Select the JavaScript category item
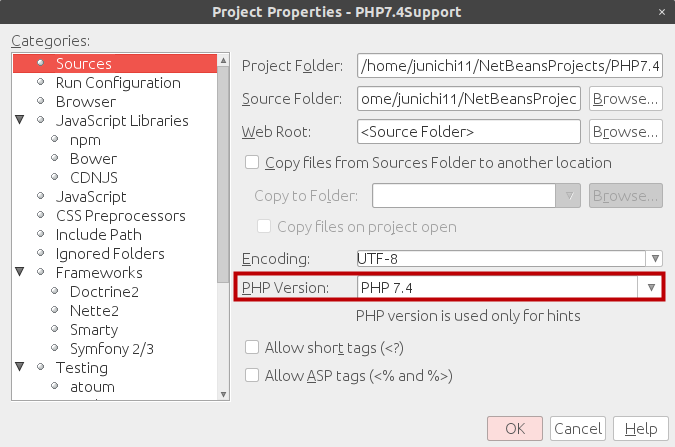The image size is (675, 447). (x=91, y=197)
